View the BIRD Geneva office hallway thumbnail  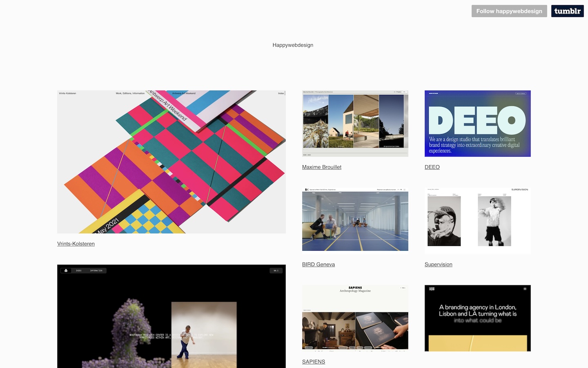pyautogui.click(x=355, y=221)
